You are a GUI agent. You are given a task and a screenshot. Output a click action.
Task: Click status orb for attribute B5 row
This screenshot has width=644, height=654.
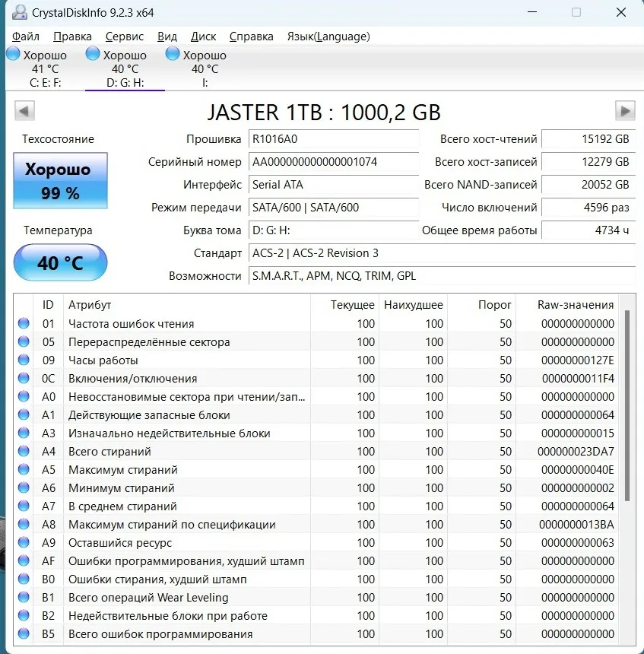pos(24,634)
